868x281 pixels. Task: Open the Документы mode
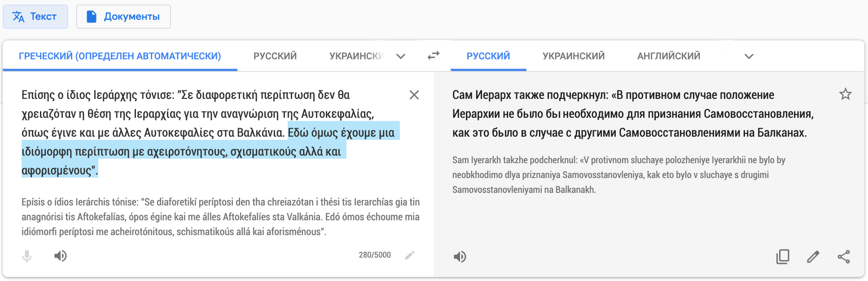(123, 17)
